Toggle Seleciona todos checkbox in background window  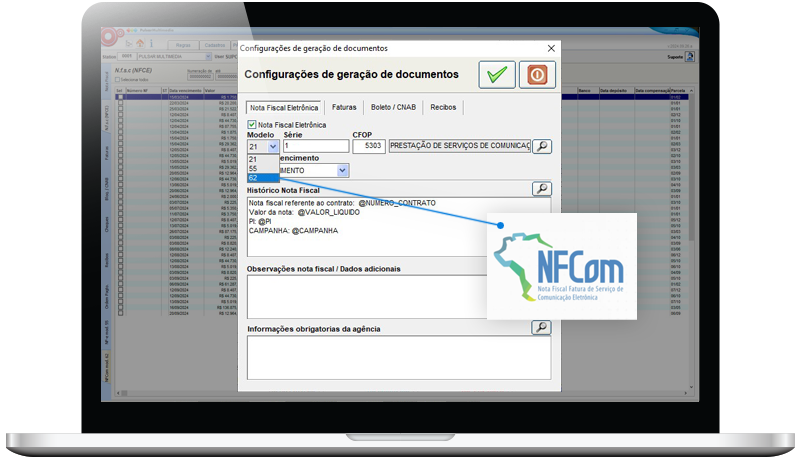117,80
